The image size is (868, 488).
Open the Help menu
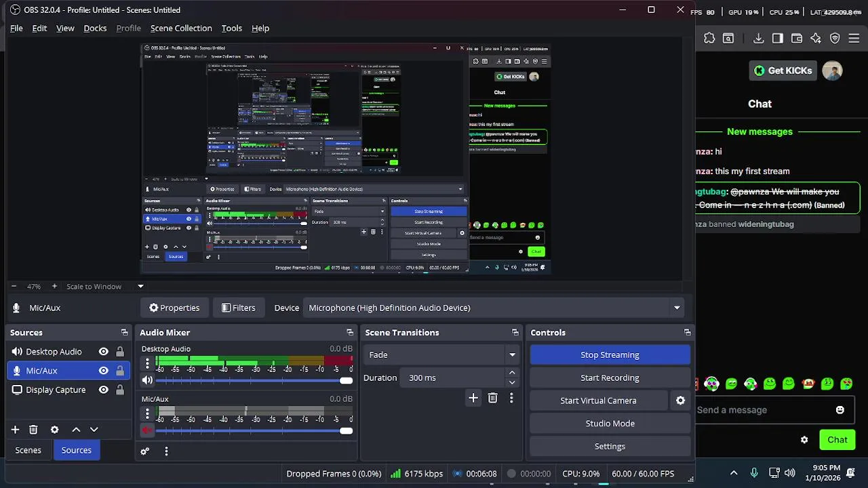point(260,28)
